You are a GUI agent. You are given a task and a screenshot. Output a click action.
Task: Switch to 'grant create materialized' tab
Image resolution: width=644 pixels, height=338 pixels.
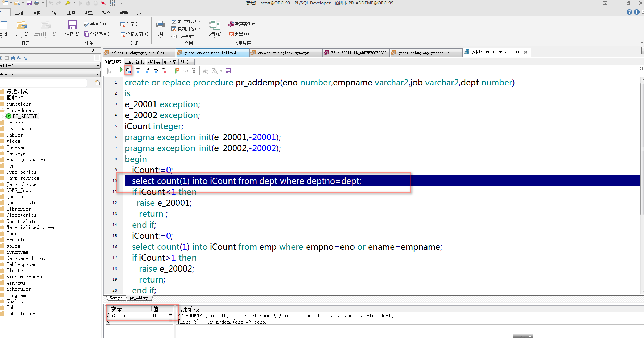coord(212,53)
